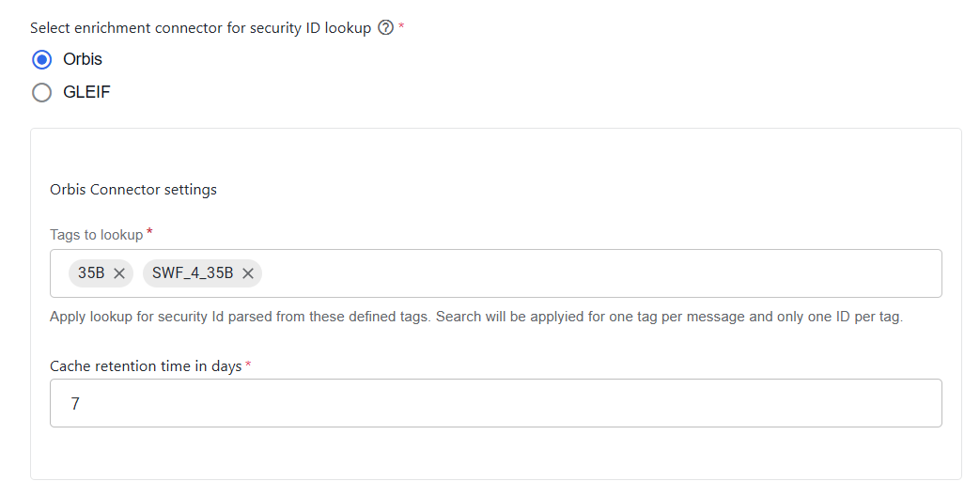The width and height of the screenshot is (980, 497).
Task: Select the Orbis radio button
Action: tap(42, 59)
